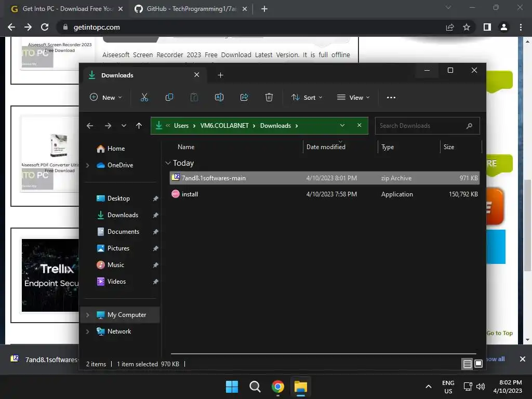Open Chrome profile avatar icon

pyautogui.click(x=504, y=27)
